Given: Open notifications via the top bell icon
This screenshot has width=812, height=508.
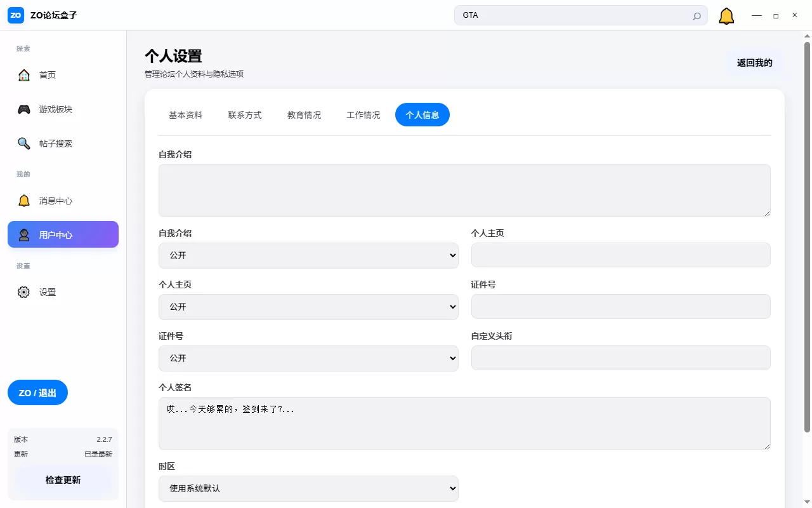Looking at the screenshot, I should coord(726,16).
